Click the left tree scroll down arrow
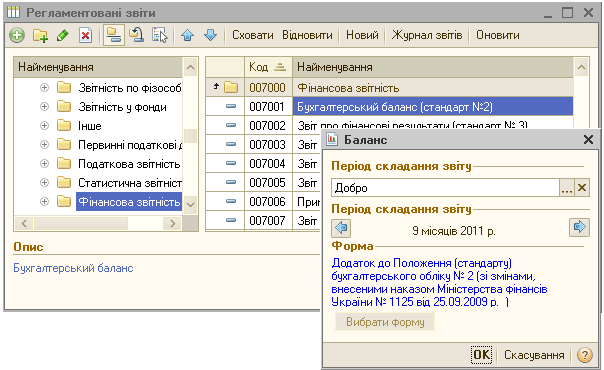 pyautogui.click(x=190, y=205)
